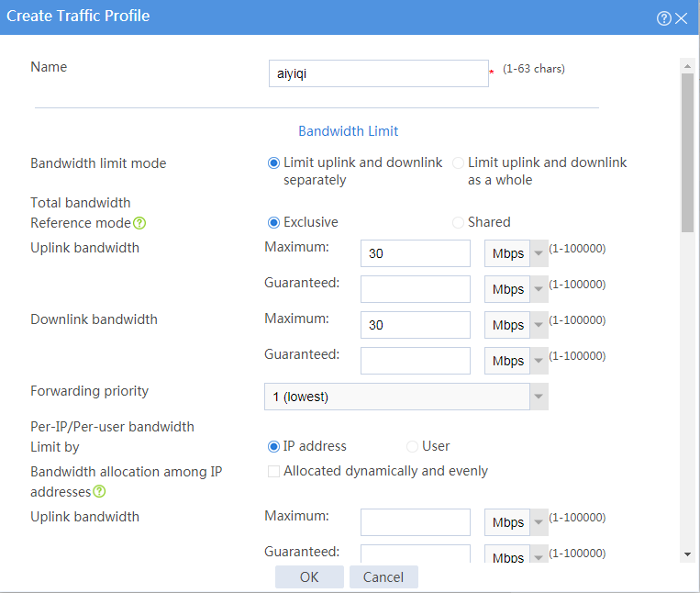Open Forwarding priority dropdown
The image size is (700, 593).
pos(406,397)
